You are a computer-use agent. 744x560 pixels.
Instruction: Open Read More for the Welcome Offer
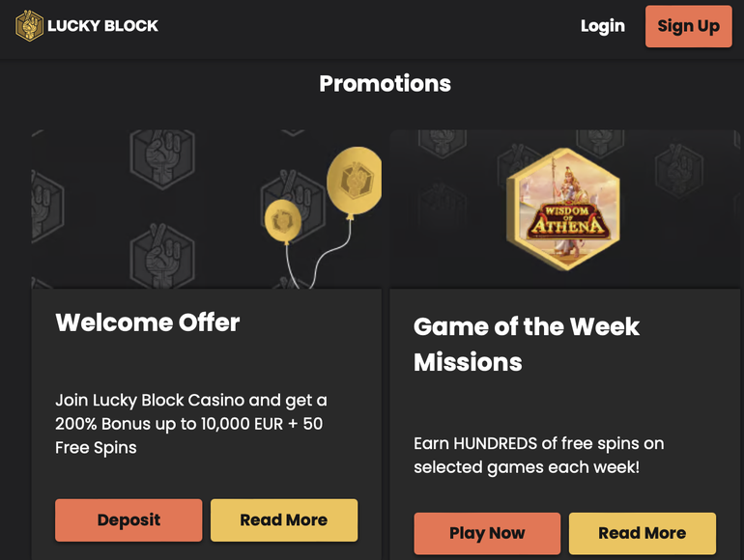point(283,519)
